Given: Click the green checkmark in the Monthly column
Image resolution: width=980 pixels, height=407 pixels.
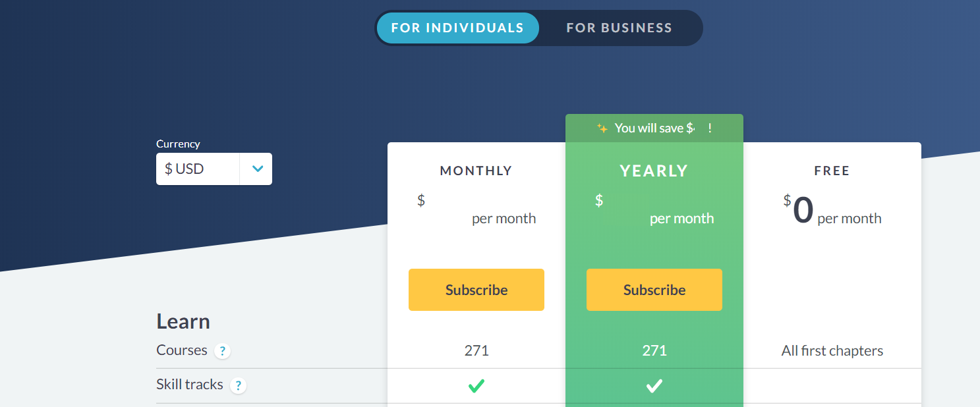Looking at the screenshot, I should tap(476, 386).
